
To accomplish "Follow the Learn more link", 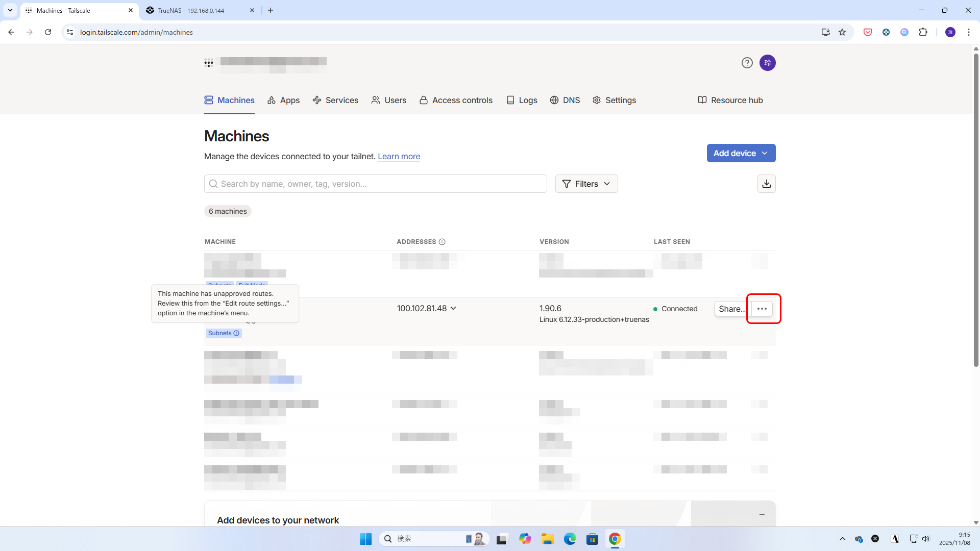I will coord(399,157).
